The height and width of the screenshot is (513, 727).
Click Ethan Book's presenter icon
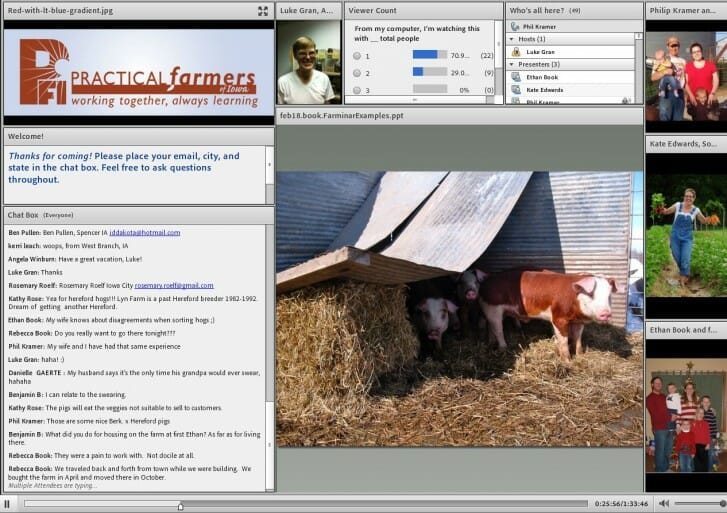point(516,76)
